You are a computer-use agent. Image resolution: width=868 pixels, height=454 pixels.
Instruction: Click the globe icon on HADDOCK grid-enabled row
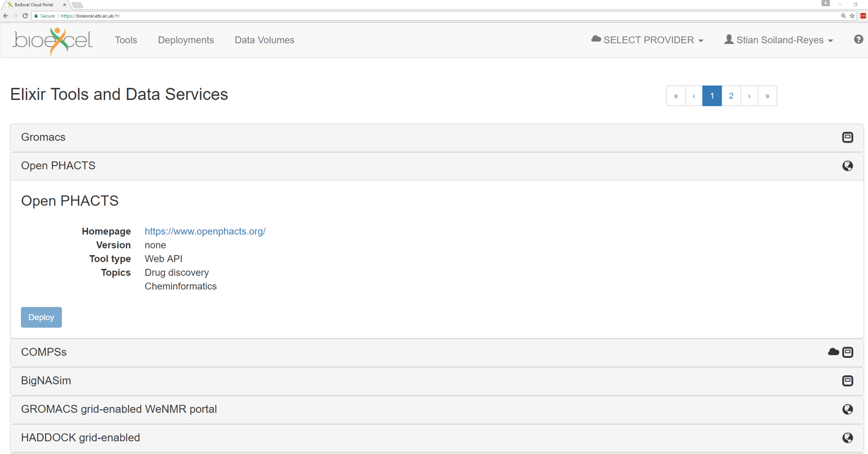point(848,438)
